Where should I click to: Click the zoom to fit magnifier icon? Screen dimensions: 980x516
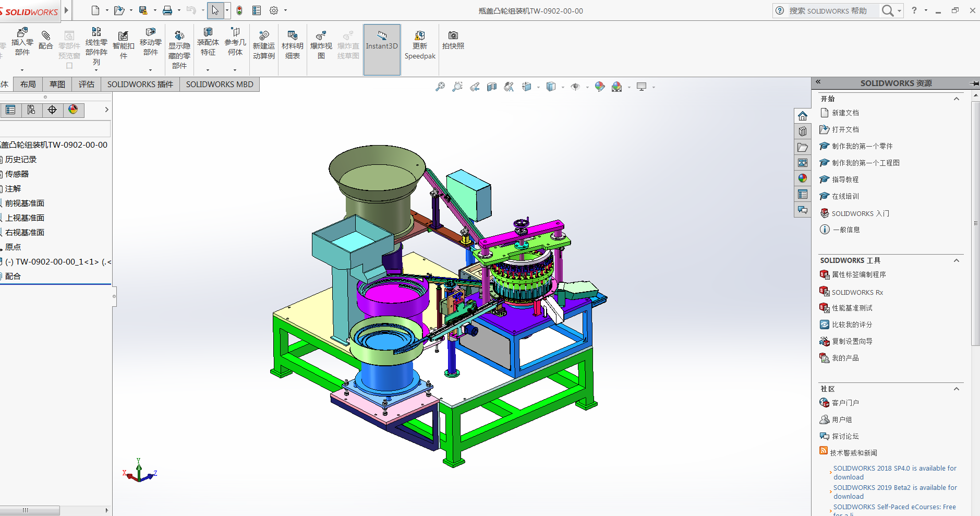(440, 87)
